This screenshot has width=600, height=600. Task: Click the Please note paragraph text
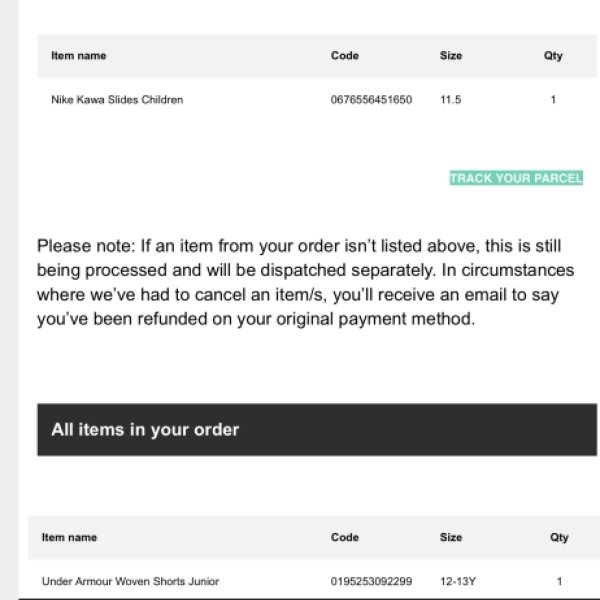[x=305, y=282]
